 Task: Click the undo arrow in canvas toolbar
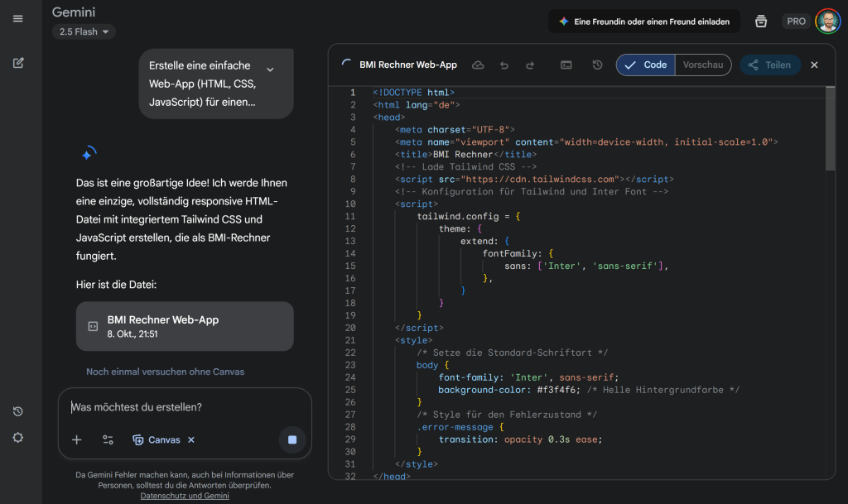pyautogui.click(x=504, y=65)
